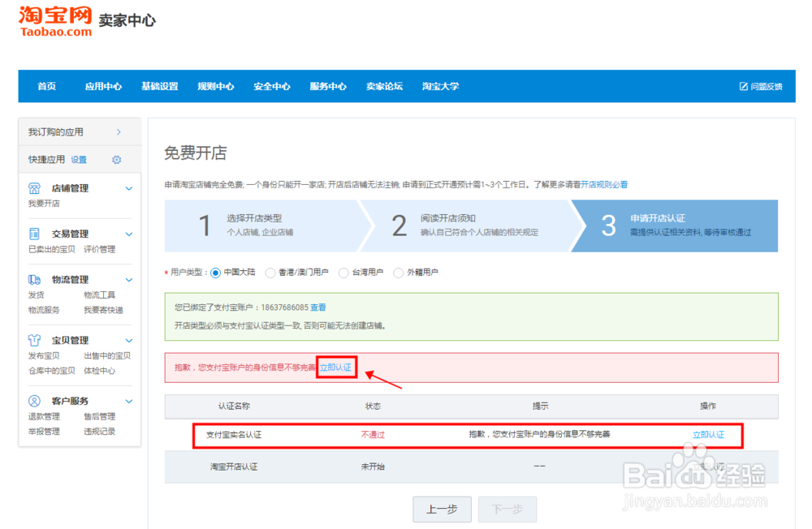Click the 淘宝开店认证 row name
This screenshot has width=812, height=529.
[234, 467]
